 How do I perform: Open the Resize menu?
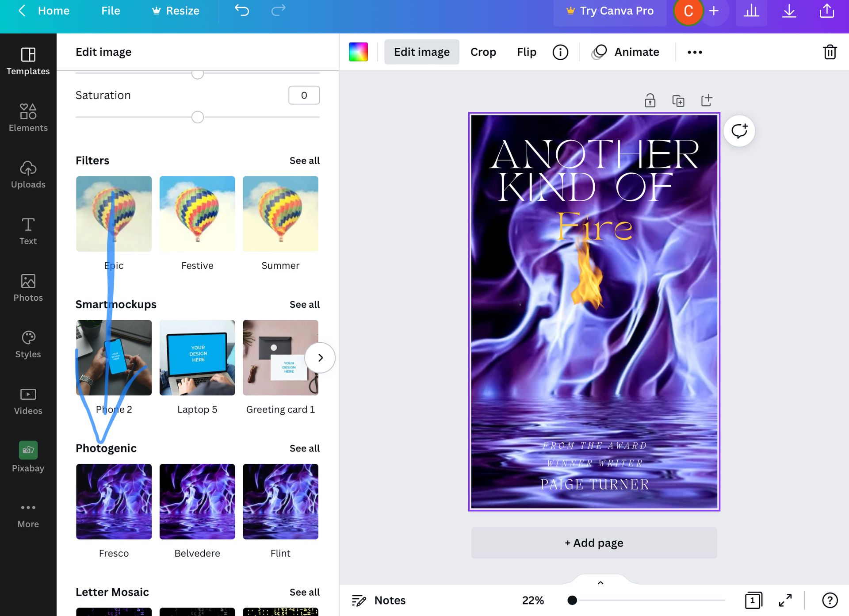click(x=176, y=11)
